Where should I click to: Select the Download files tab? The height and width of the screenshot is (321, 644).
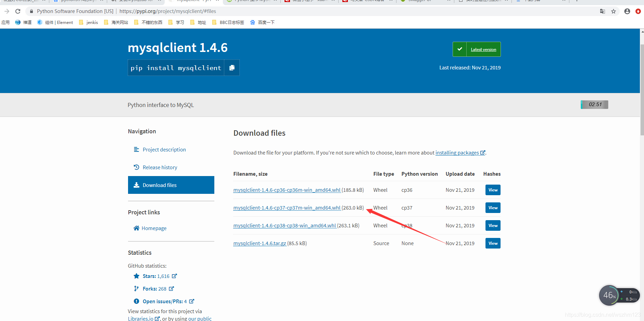click(171, 185)
